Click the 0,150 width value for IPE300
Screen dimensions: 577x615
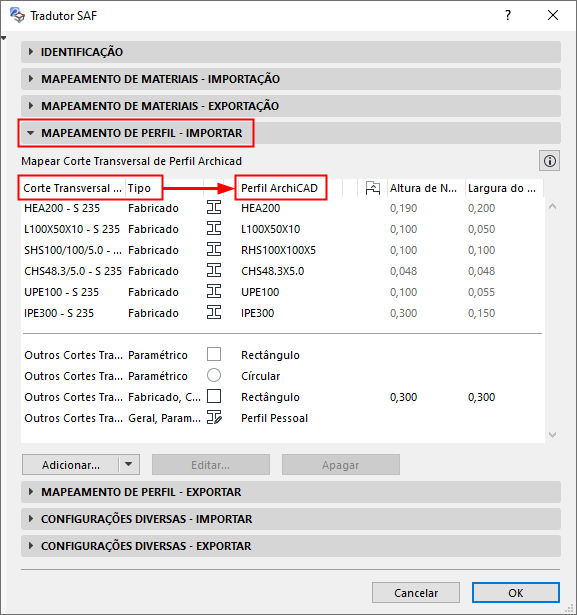[x=481, y=313]
